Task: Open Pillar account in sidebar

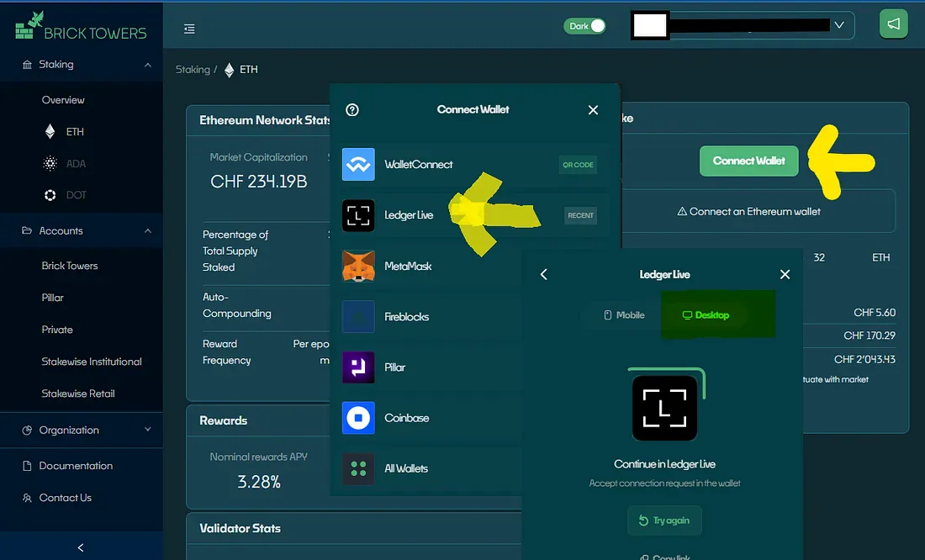Action: (x=52, y=298)
